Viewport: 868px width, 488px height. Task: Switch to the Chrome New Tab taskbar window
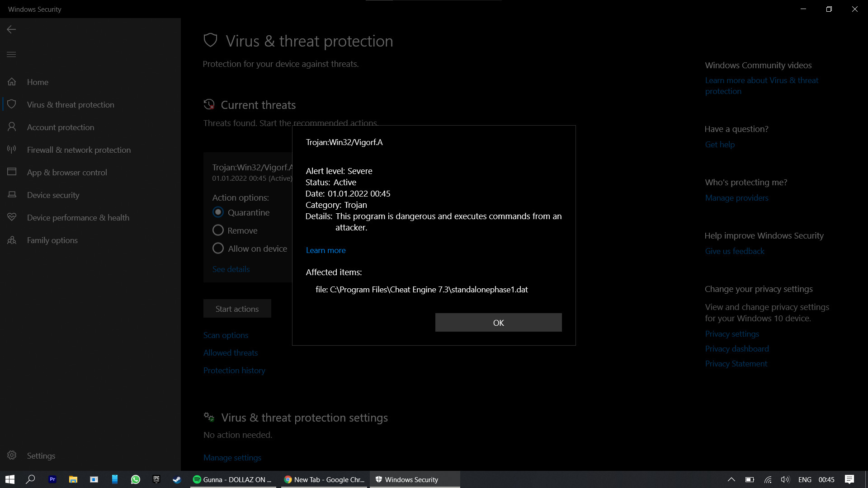pyautogui.click(x=325, y=480)
